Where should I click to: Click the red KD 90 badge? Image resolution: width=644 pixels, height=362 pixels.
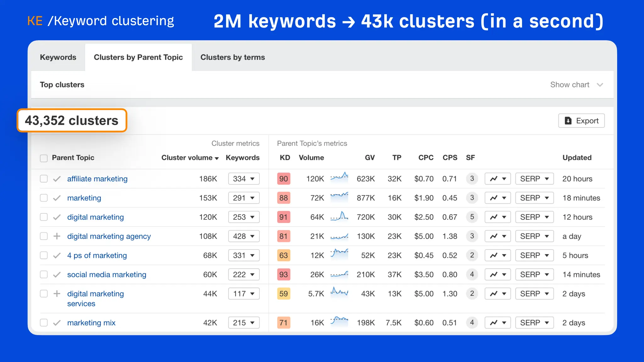click(x=283, y=179)
